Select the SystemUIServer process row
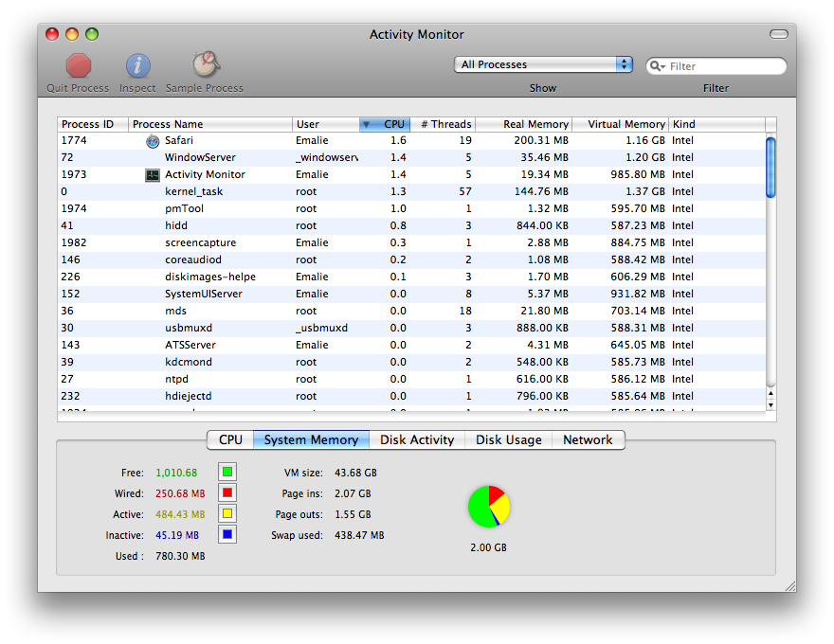The width and height of the screenshot is (834, 644). point(411,294)
